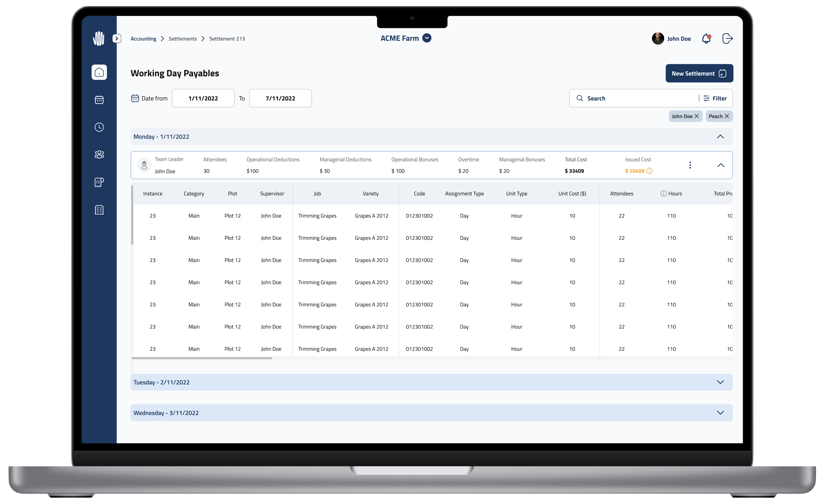Expand the Tuesday - 2/11/2022 section
This screenshot has width=828, height=504.
click(x=720, y=382)
